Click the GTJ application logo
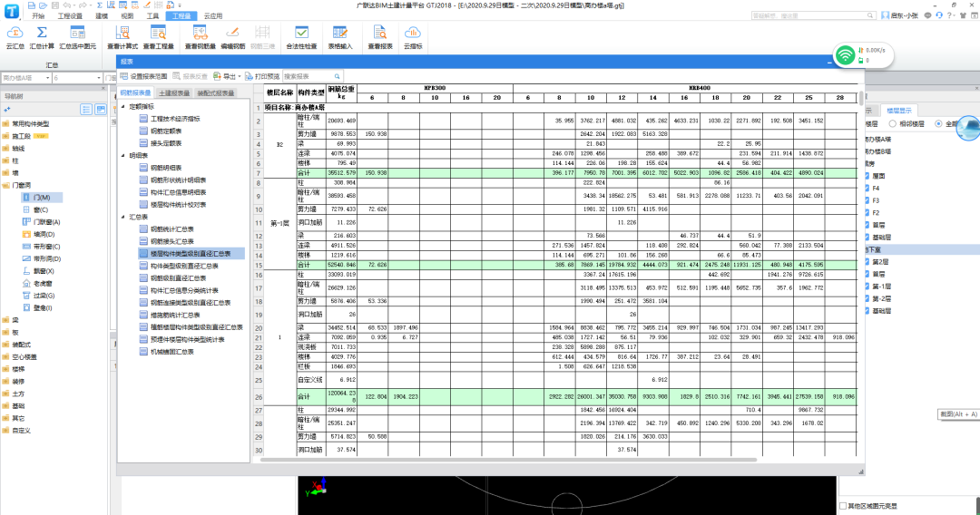The width and height of the screenshot is (980, 515). click(x=11, y=12)
